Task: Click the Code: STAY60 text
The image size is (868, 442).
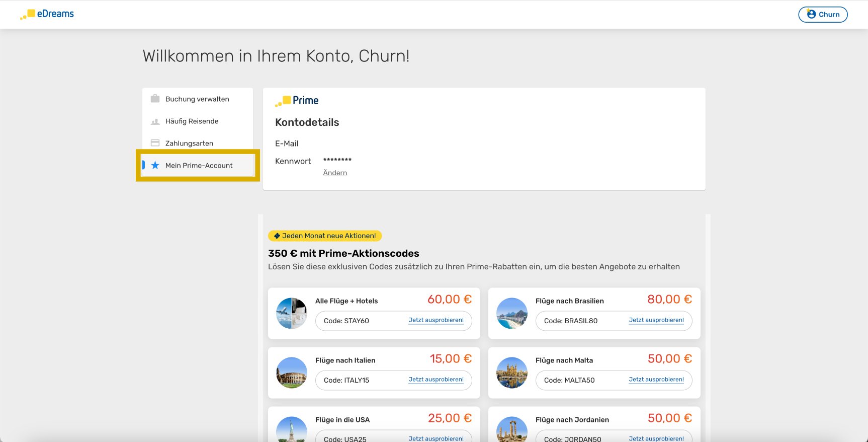Action: pos(346,321)
